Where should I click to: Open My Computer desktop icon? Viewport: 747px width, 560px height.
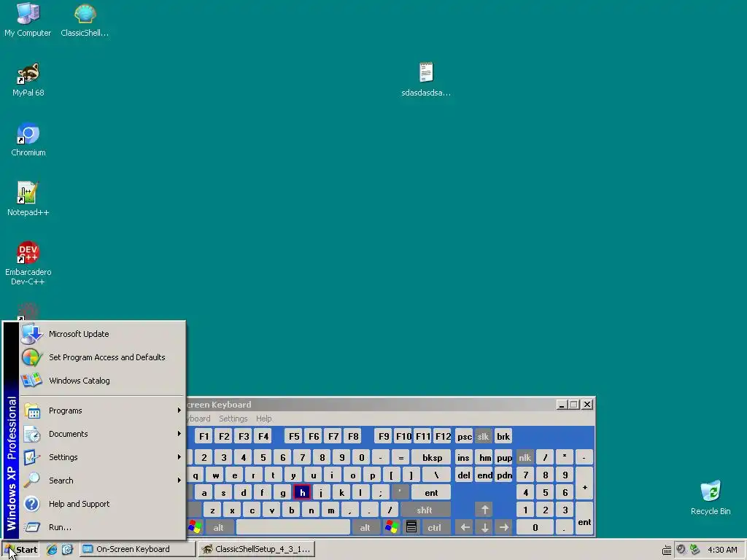click(x=28, y=20)
